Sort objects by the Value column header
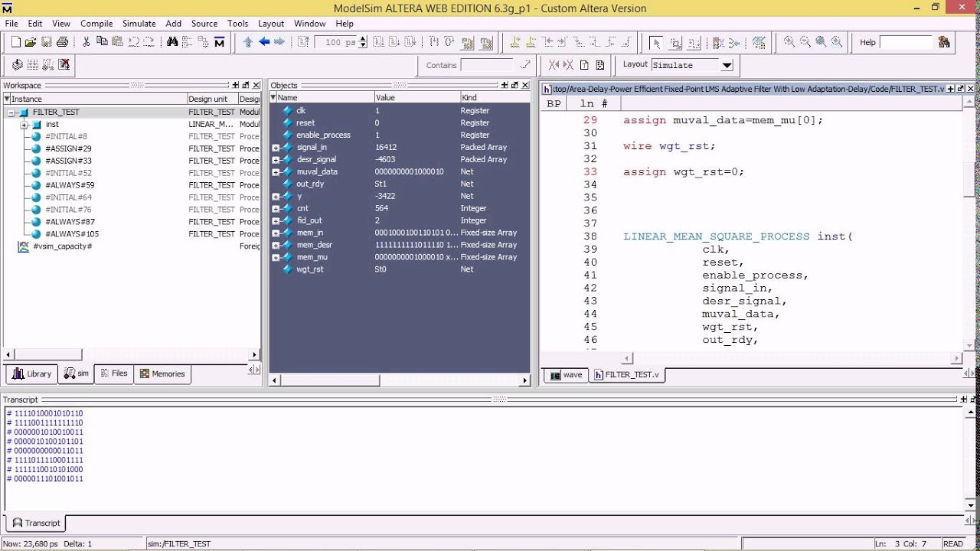Screen dimensions: 980x551 click(416, 98)
